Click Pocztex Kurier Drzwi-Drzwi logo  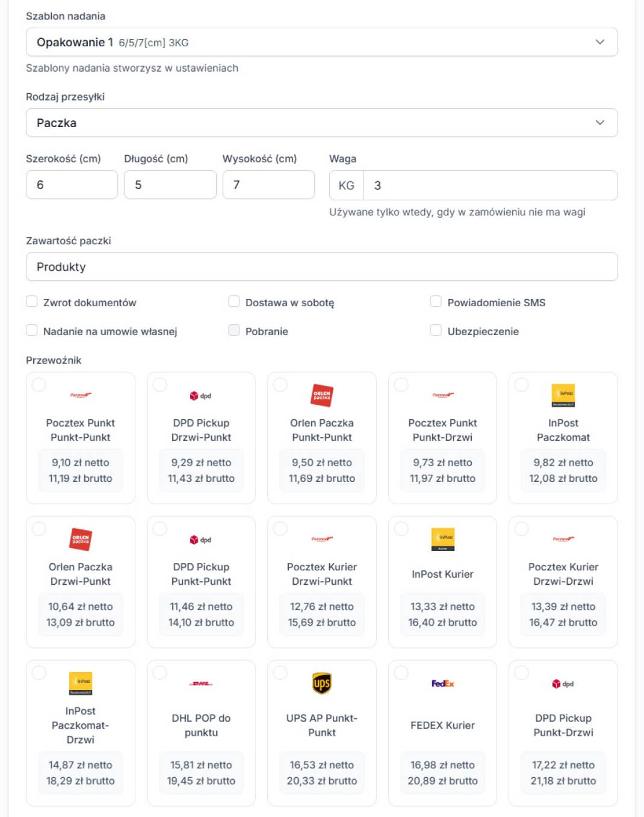coord(563,539)
